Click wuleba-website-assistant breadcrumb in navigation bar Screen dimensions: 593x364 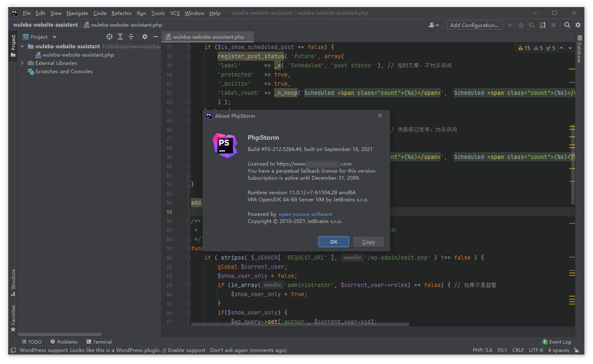[45, 25]
